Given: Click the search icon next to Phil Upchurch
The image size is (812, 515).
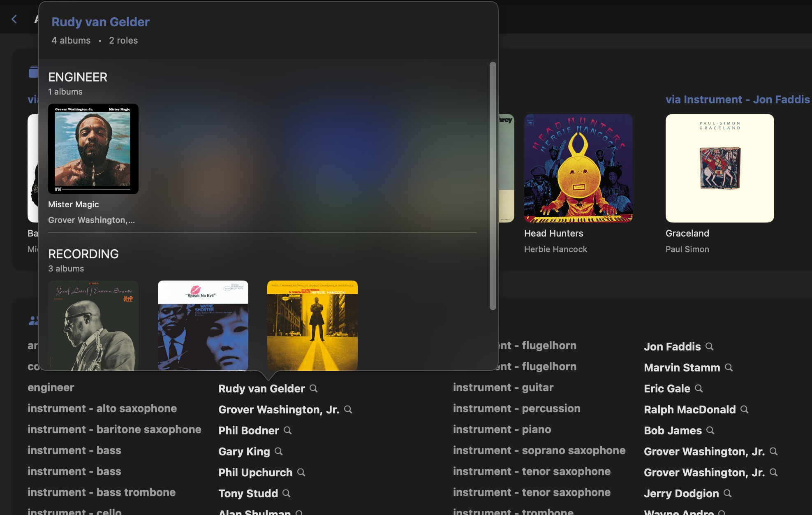Looking at the screenshot, I should click(301, 472).
